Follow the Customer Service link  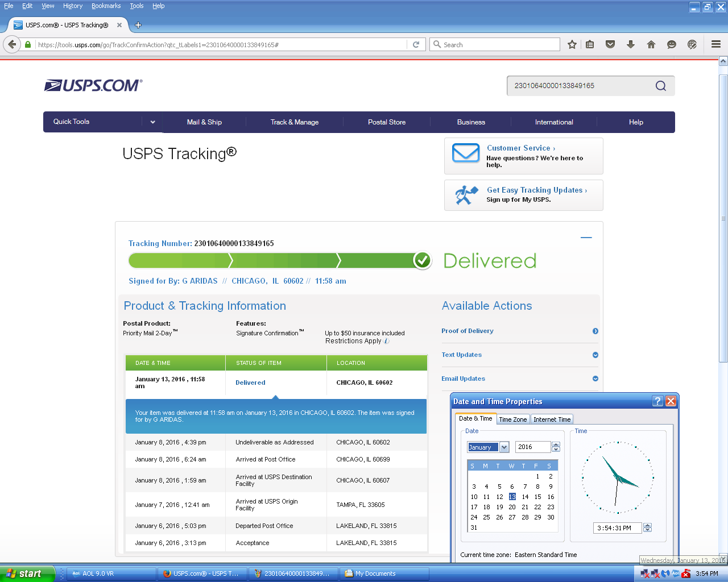pyautogui.click(x=521, y=148)
